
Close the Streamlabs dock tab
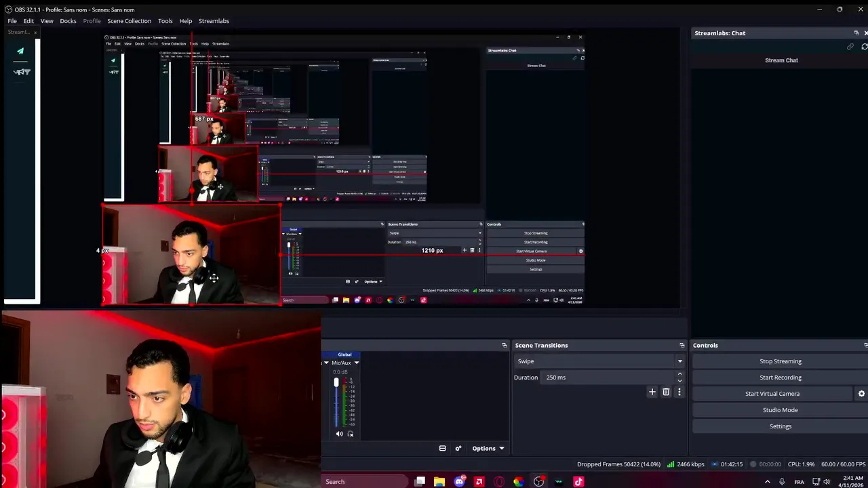[35, 33]
